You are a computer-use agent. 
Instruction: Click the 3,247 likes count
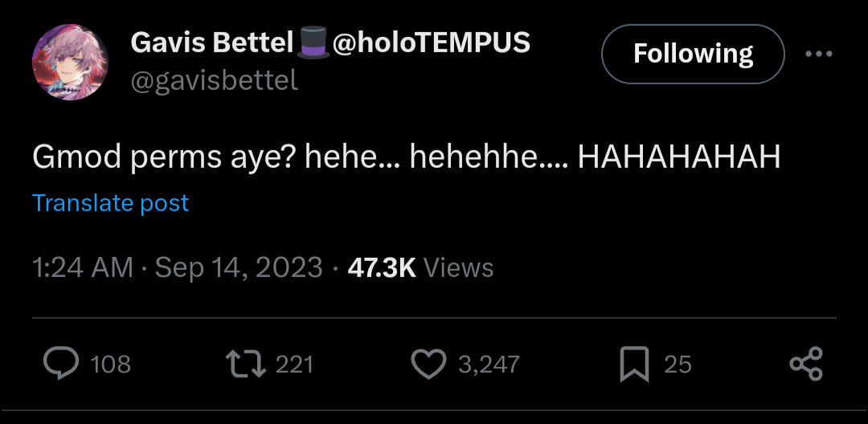(x=489, y=365)
